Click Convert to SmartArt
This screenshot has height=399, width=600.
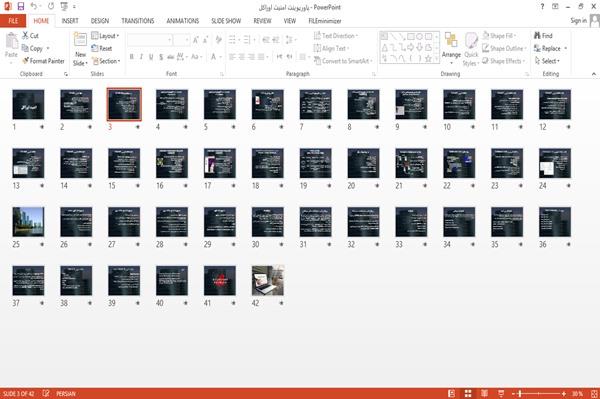(x=343, y=61)
